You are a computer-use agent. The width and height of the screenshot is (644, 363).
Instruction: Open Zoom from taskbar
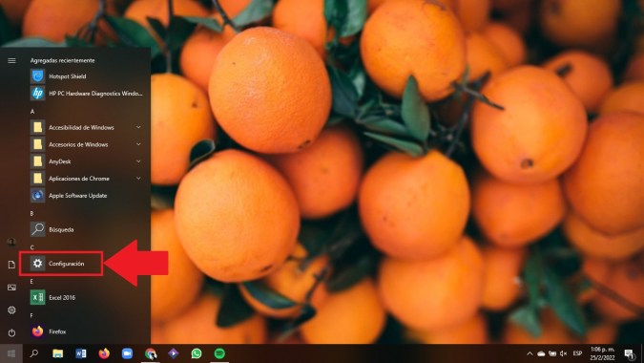pyautogui.click(x=127, y=353)
